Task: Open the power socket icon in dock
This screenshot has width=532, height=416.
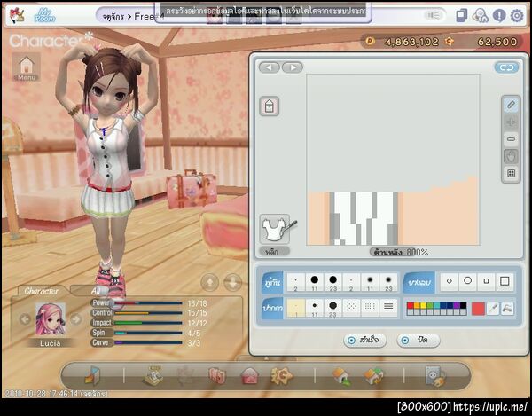Action: click(435, 376)
